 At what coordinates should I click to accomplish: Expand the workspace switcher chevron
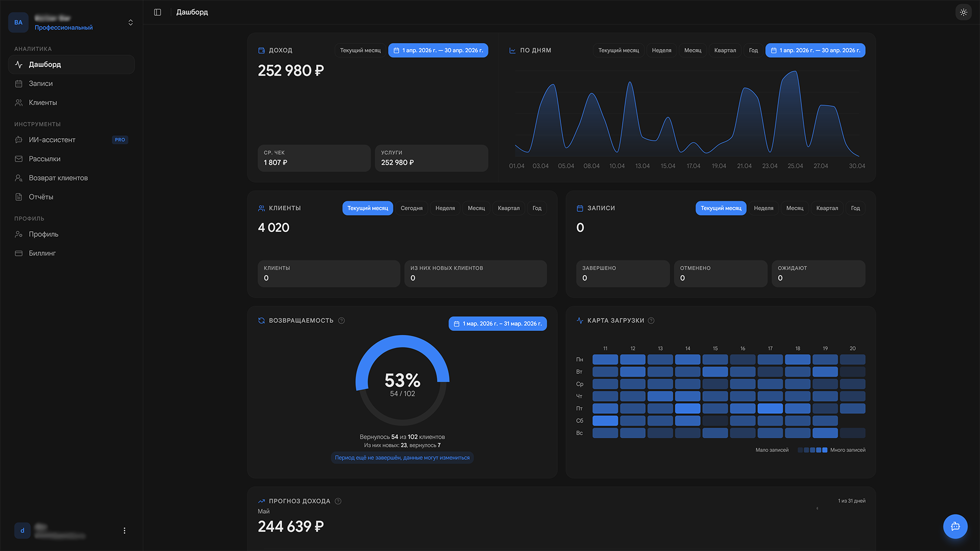tap(131, 22)
